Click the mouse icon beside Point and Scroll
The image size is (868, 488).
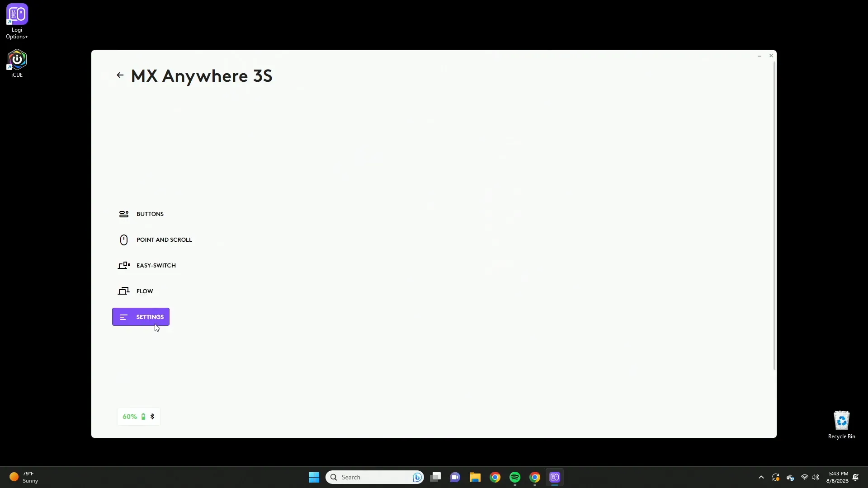124,240
